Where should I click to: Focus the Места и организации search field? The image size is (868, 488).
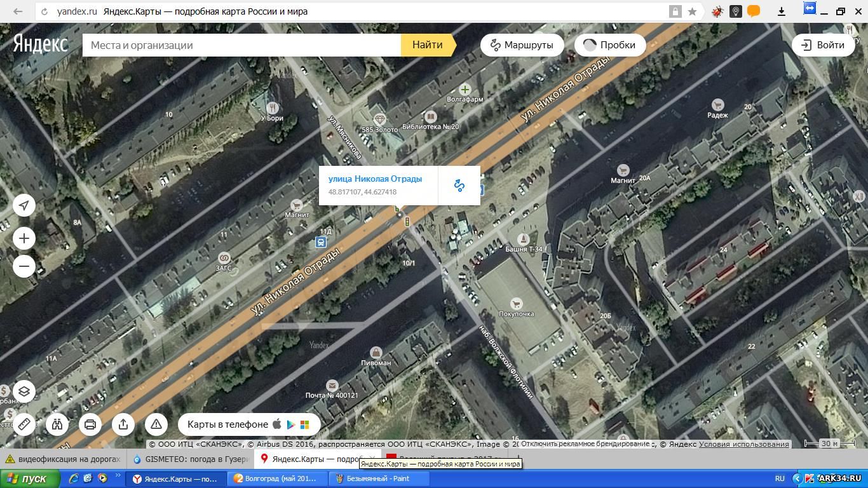[241, 45]
